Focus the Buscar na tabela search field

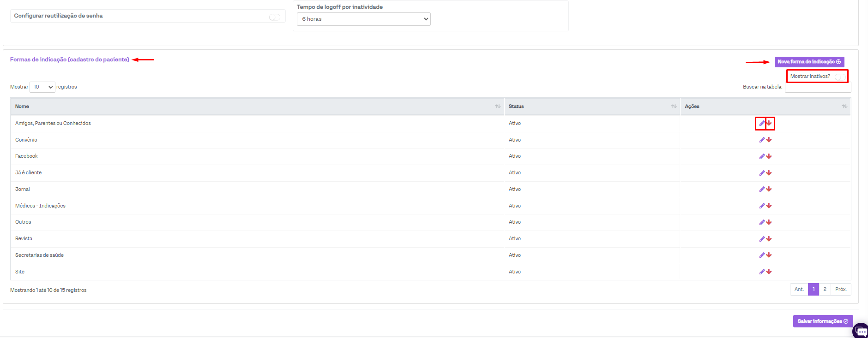(818, 88)
